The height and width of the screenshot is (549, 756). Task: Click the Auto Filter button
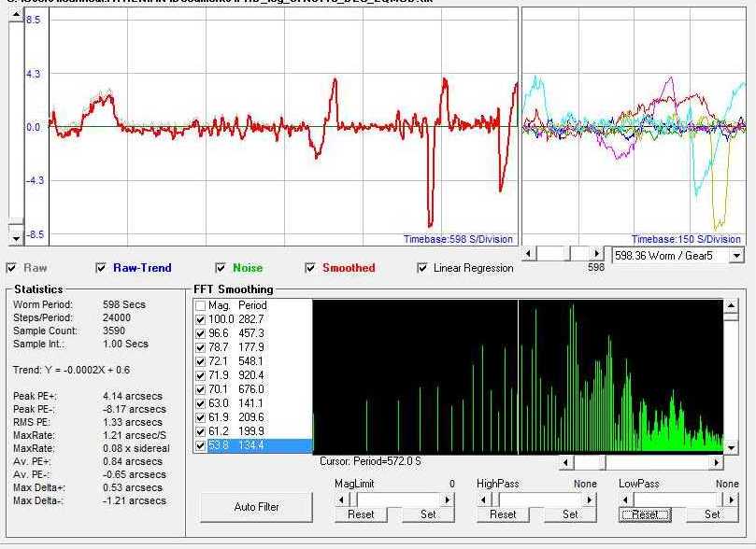click(256, 507)
